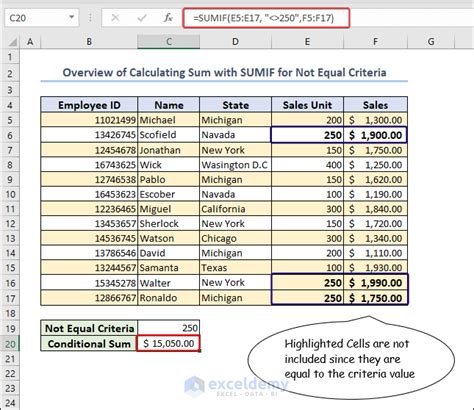The height and width of the screenshot is (410, 474).
Task: Open the Insert Function fx dialog
Action: point(168,18)
